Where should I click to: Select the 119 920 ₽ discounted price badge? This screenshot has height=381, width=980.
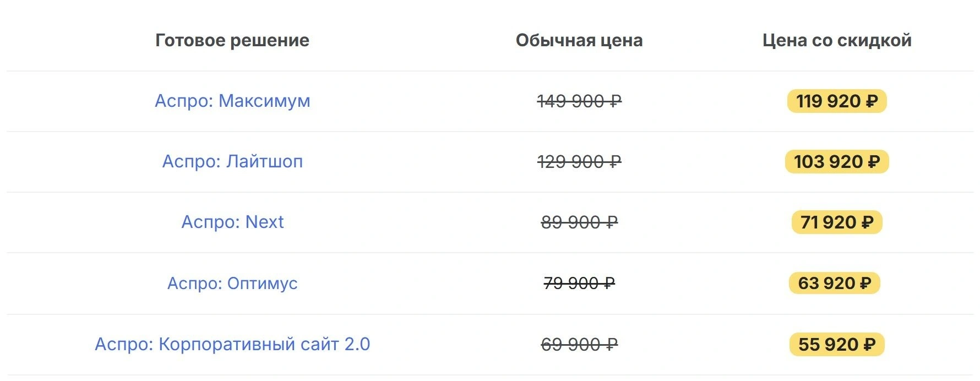(x=836, y=101)
